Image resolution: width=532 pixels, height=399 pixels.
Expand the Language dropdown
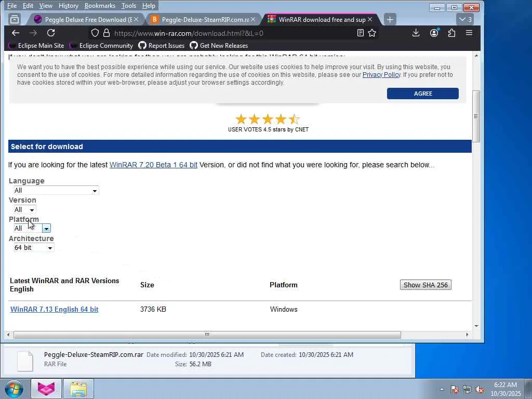click(56, 190)
